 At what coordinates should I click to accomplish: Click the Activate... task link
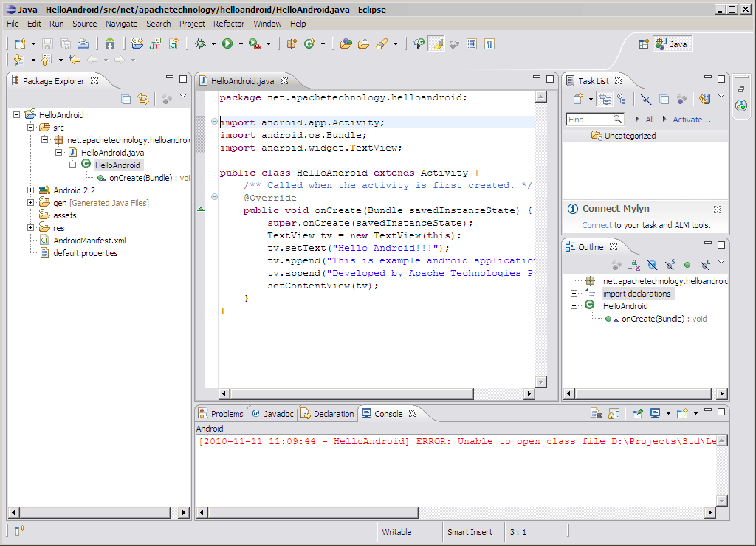click(691, 120)
